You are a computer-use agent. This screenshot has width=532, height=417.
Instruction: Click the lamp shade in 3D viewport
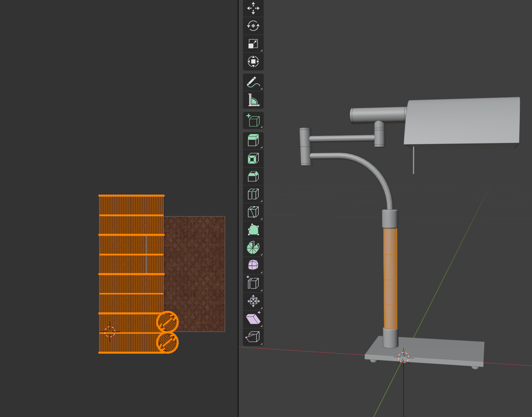(462, 123)
